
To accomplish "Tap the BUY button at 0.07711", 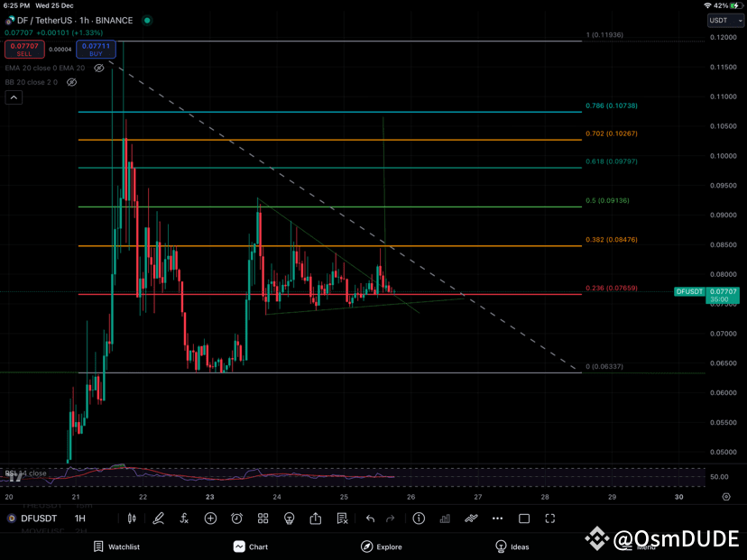I will coord(96,50).
